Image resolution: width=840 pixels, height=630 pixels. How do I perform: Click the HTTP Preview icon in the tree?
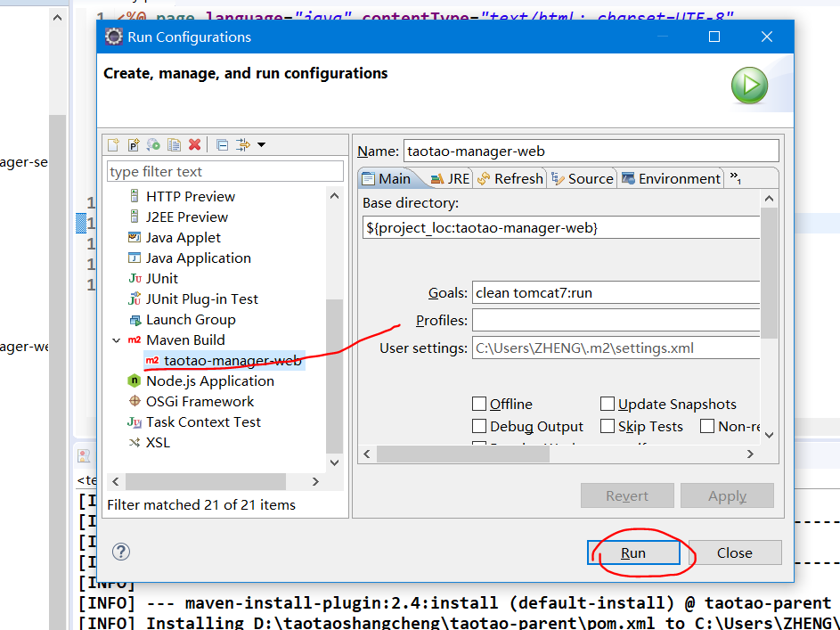[135, 196]
